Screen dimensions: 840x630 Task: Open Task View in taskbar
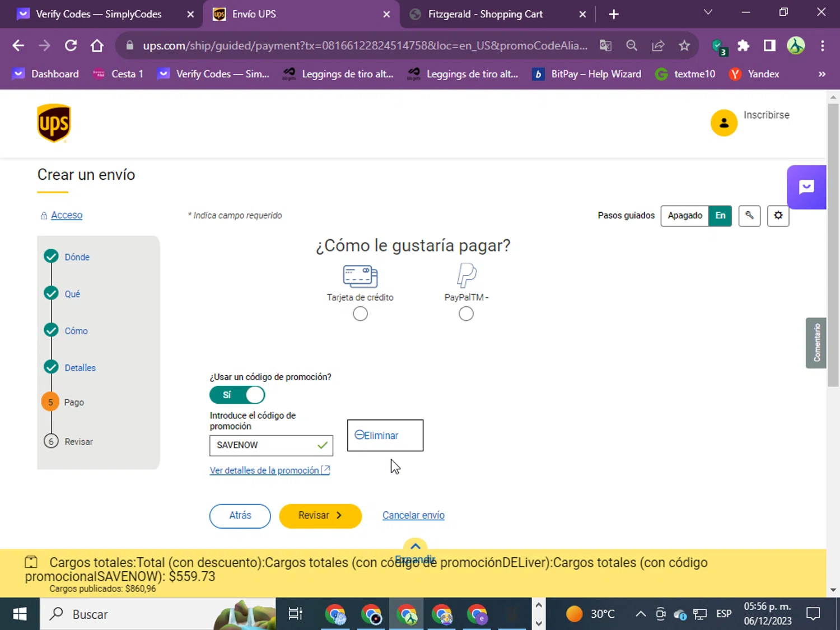coord(295,614)
